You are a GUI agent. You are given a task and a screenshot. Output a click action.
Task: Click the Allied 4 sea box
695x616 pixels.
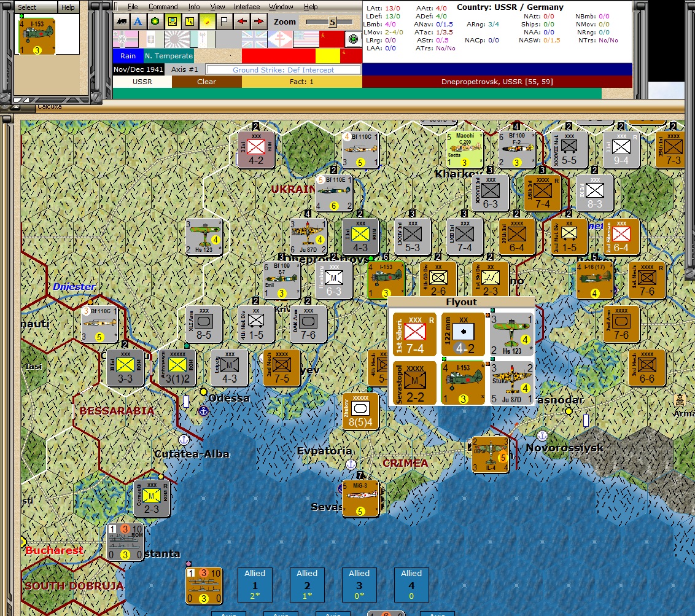point(411,585)
